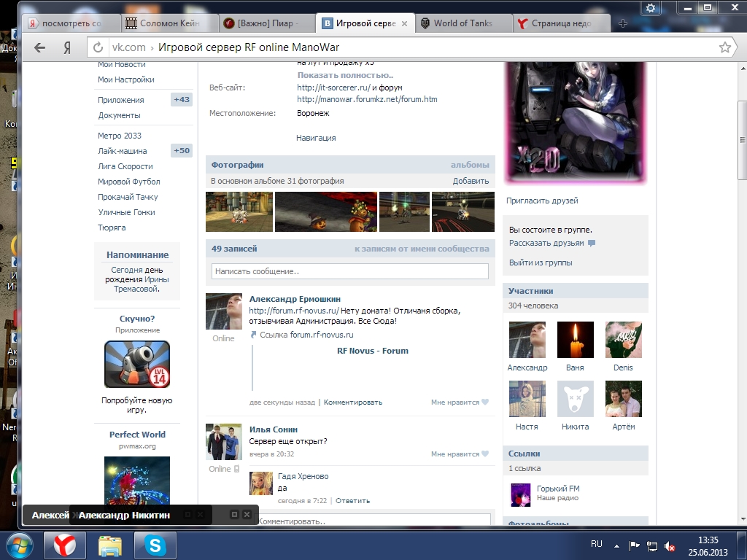
Task: Click the +43 applications counter badge
Action: click(182, 99)
